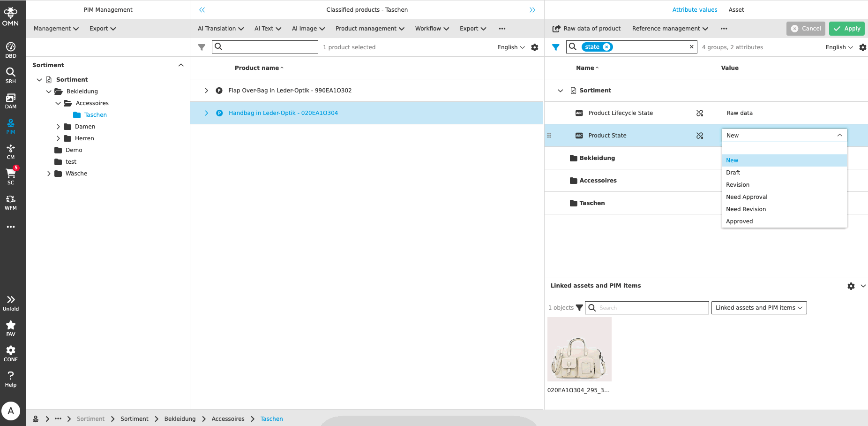
Task: Open the Linked assets and PIM items dropdown
Action: 758,308
